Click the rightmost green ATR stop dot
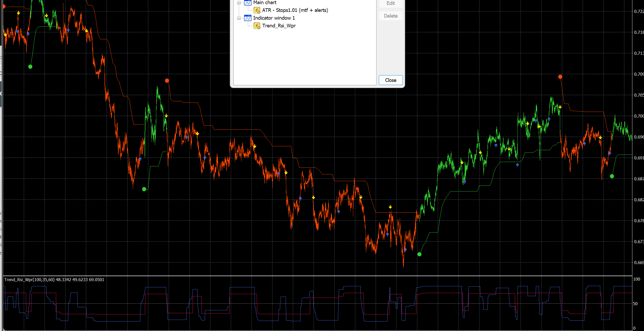This screenshot has width=644, height=331. point(612,176)
